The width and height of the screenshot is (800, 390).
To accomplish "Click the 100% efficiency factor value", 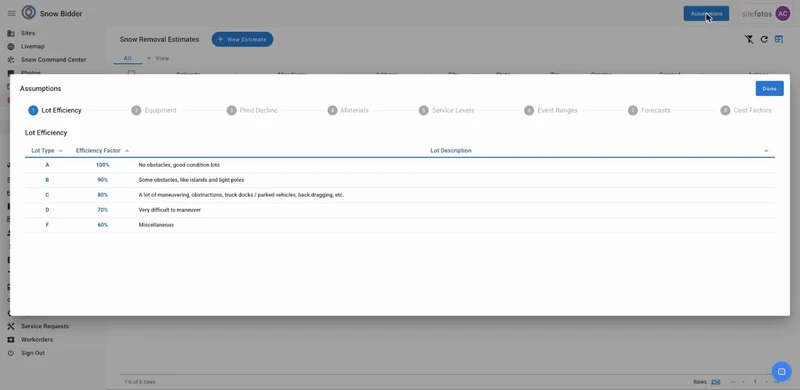I will (103, 165).
